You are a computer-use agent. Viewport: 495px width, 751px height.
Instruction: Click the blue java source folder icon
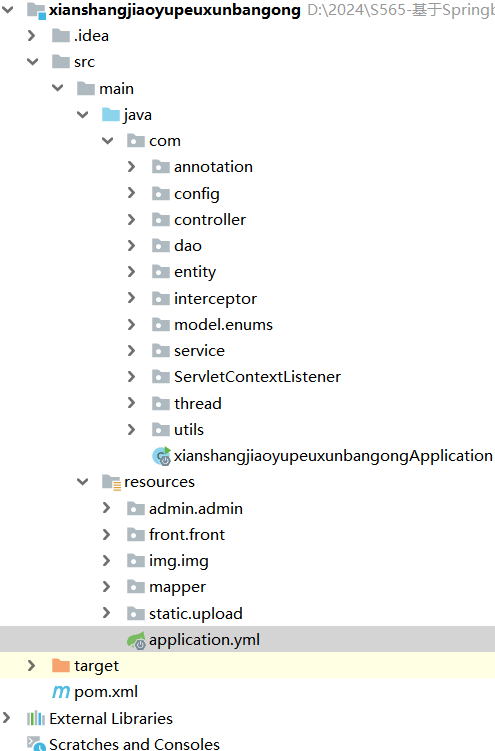111,115
